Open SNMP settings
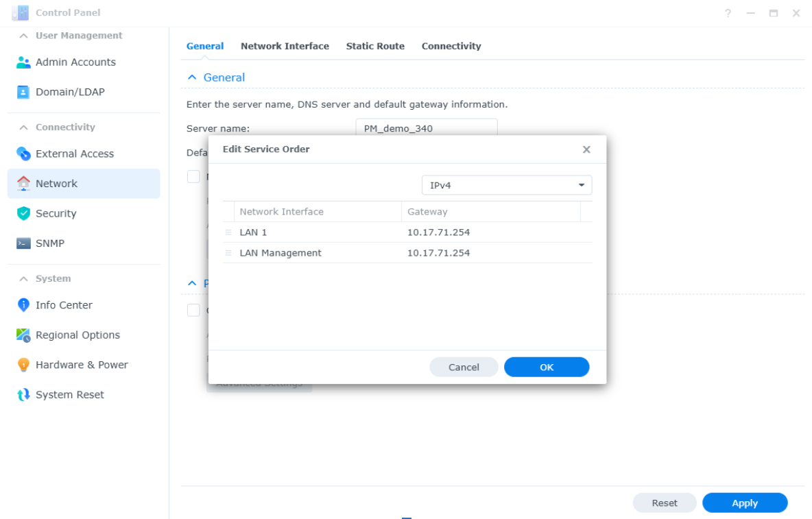Image resolution: width=812 pixels, height=519 pixels. click(x=84, y=243)
